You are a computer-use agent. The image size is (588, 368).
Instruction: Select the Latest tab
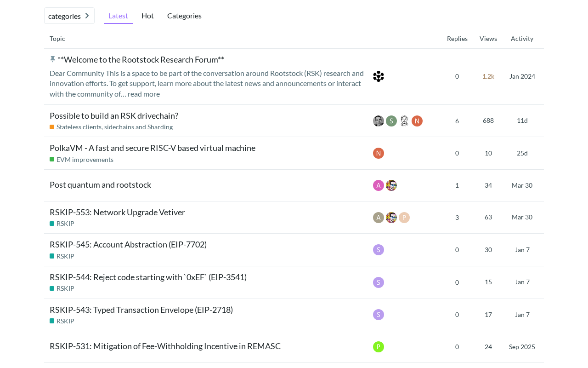click(118, 16)
